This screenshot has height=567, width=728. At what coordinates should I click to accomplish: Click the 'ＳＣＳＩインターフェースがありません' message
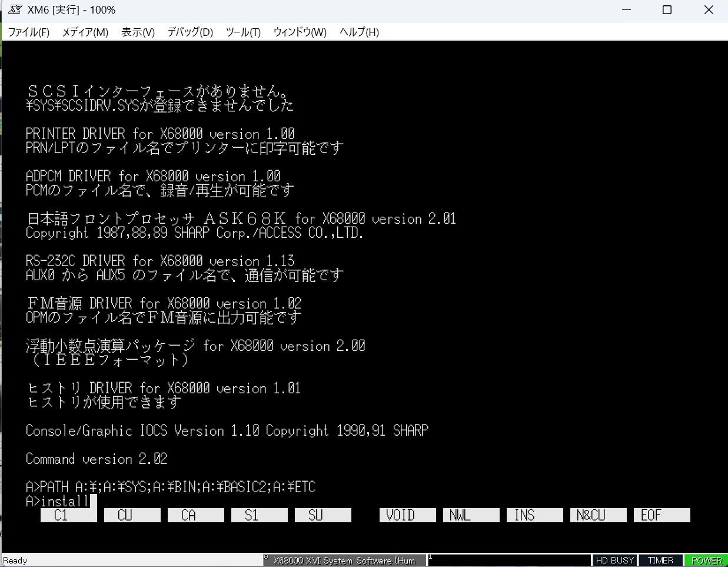pyautogui.click(x=159, y=91)
